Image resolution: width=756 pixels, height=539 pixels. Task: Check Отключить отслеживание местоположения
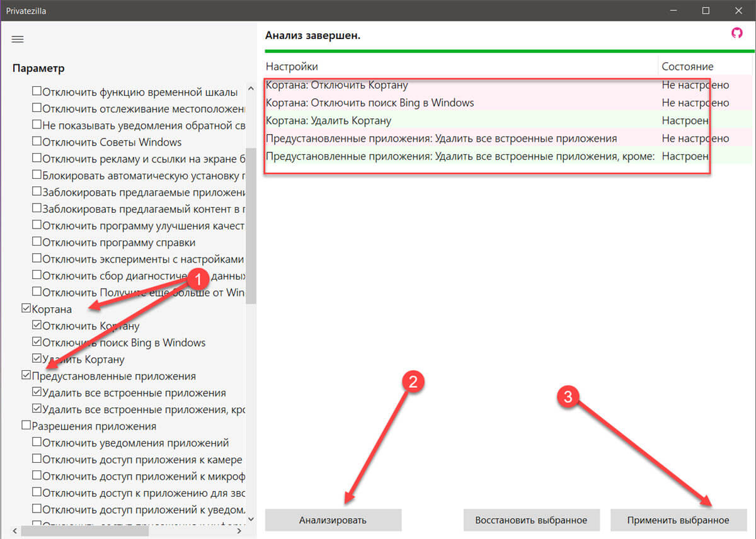37,108
